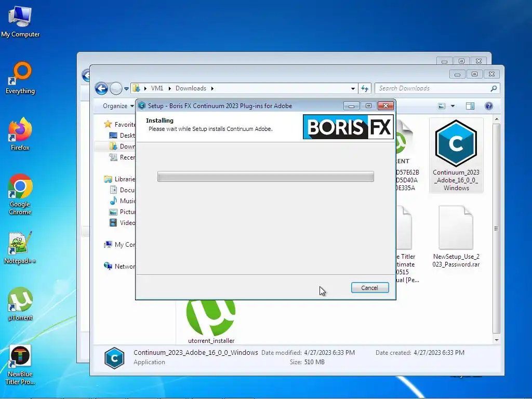532x399 pixels.
Task: Select the utorrent_installer file
Action: pos(211,322)
